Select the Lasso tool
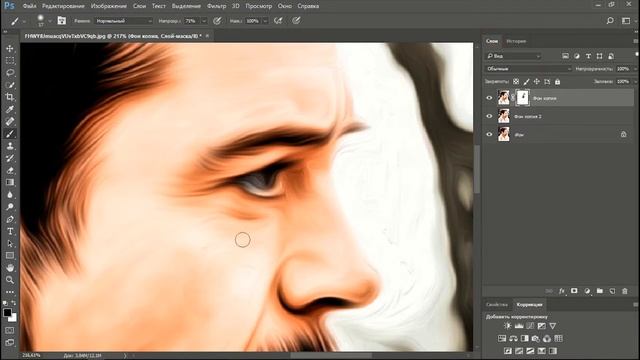Image resolution: width=640 pixels, height=360 pixels. tap(10, 73)
